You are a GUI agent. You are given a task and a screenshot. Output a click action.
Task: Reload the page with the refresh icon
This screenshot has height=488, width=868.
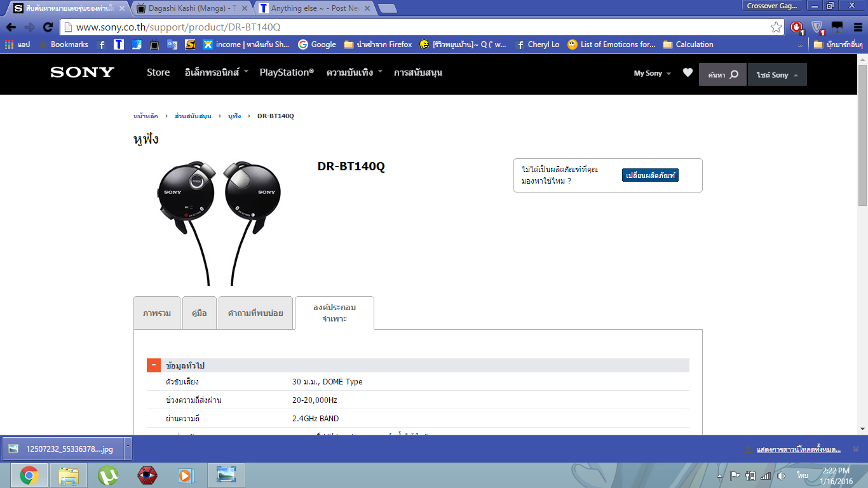(x=48, y=27)
